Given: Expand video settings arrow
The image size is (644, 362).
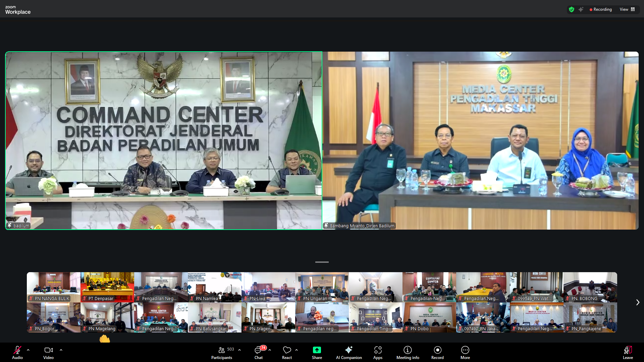Looking at the screenshot, I should tap(61, 350).
